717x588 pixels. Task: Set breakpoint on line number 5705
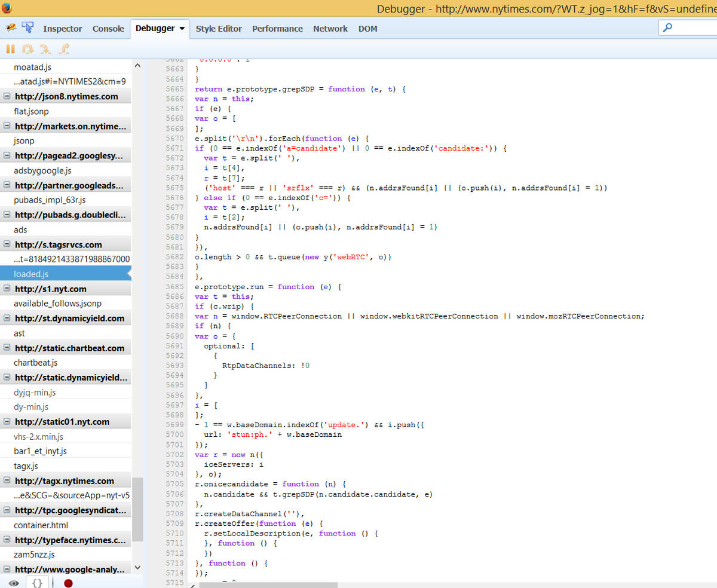click(x=174, y=483)
